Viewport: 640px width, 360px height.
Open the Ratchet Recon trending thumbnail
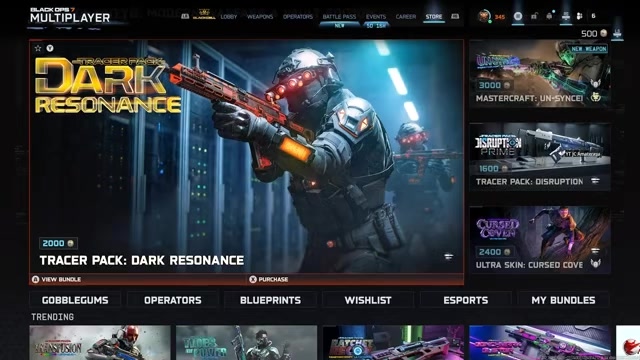[393, 342]
